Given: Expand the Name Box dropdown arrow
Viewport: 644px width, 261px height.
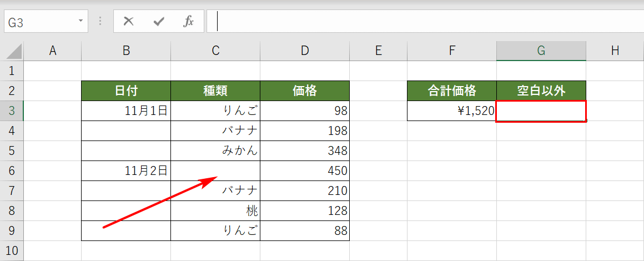Looking at the screenshot, I should [x=80, y=21].
